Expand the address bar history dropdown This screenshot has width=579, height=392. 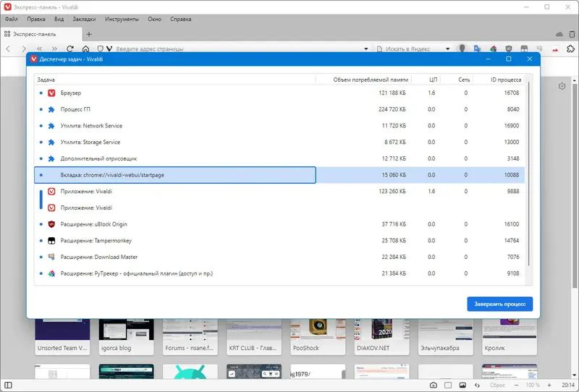click(x=366, y=48)
